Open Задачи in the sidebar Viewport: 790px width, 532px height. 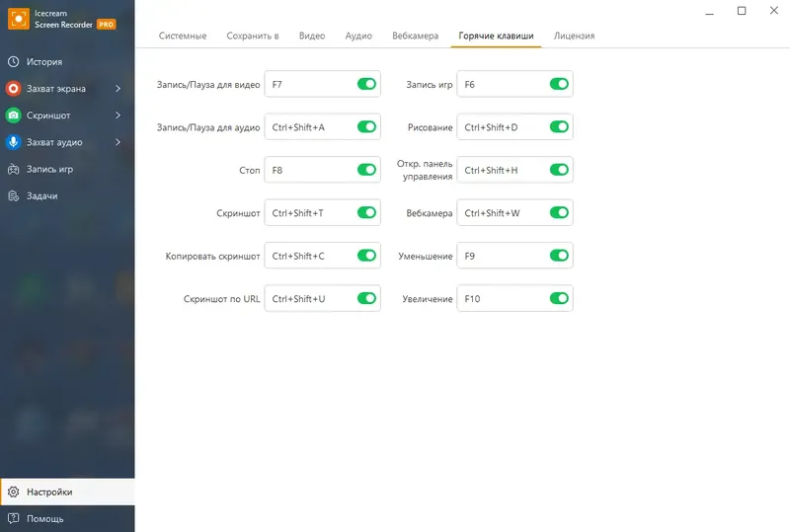click(x=67, y=196)
